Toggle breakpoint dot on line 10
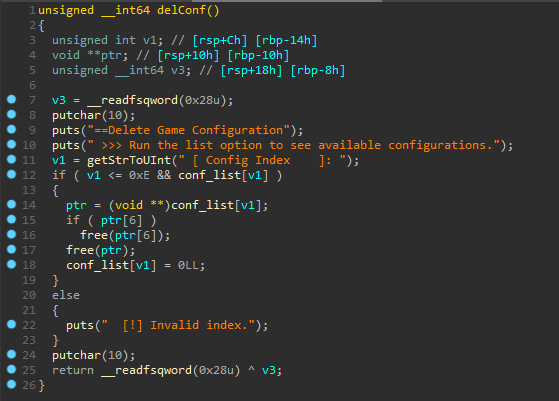 pos(11,144)
